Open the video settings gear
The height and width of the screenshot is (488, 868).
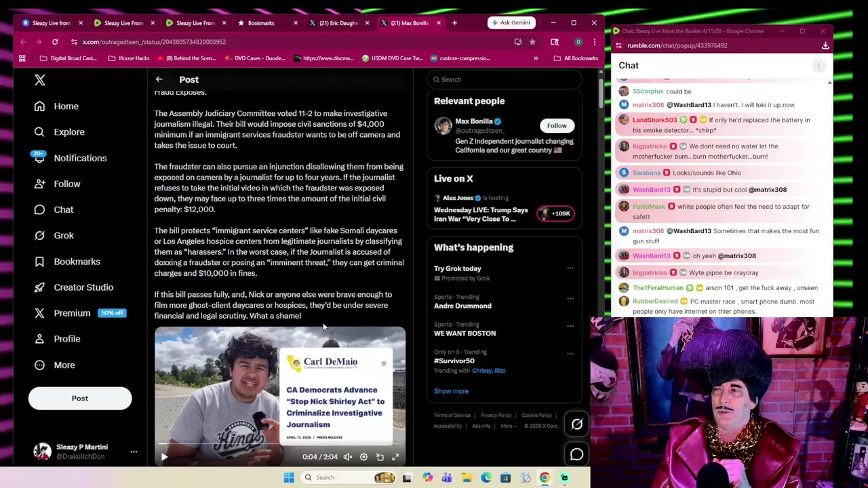point(363,457)
